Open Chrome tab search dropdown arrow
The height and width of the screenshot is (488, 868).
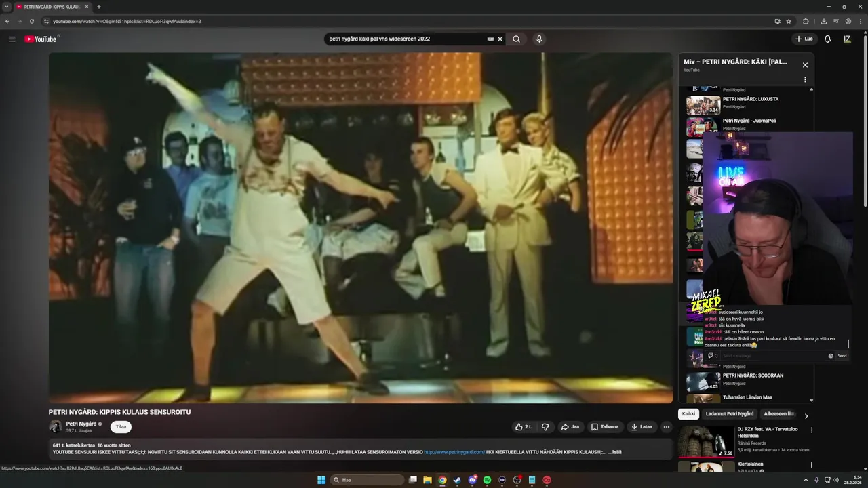point(7,7)
